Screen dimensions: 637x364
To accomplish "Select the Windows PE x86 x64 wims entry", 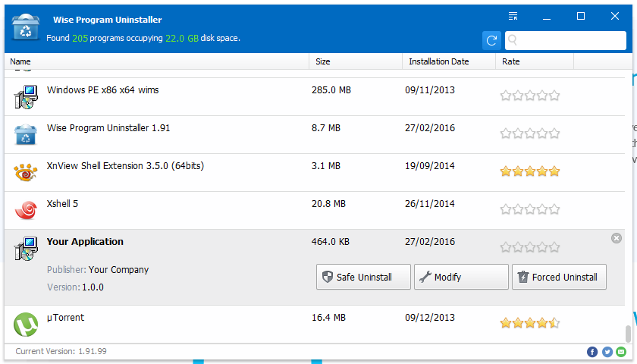I will [103, 90].
